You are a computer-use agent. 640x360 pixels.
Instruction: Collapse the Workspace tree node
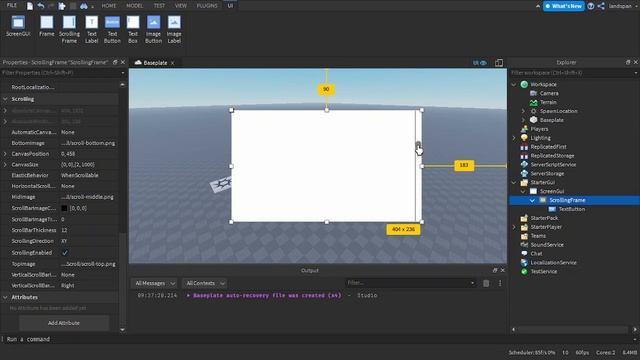[513, 84]
